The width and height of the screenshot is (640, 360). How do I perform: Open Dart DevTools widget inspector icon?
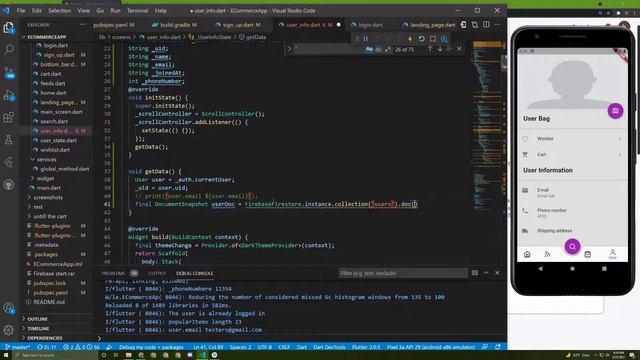(444, 39)
